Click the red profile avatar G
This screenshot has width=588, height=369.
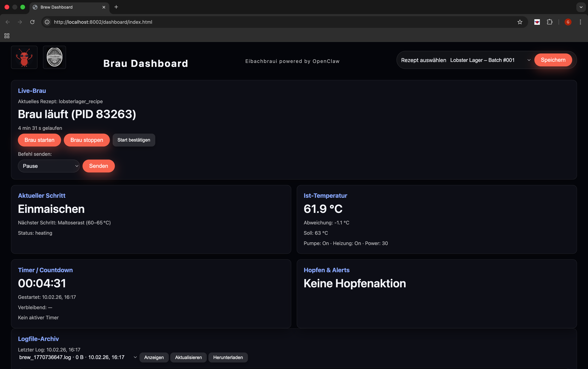(x=568, y=22)
